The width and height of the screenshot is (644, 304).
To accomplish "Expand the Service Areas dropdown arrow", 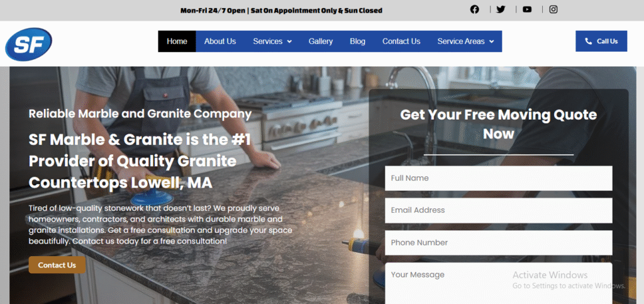I will click(492, 42).
